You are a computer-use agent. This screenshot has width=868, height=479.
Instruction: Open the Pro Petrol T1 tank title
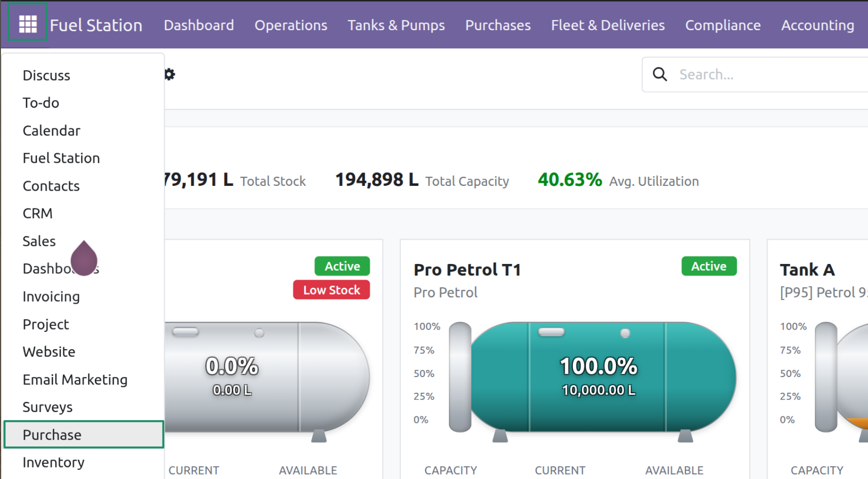pos(467,270)
